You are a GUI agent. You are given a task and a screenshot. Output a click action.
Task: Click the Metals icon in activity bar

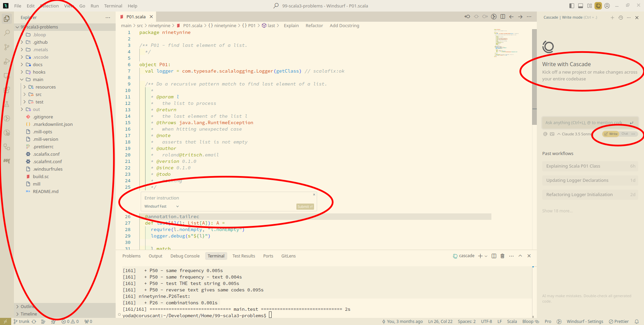point(7,161)
